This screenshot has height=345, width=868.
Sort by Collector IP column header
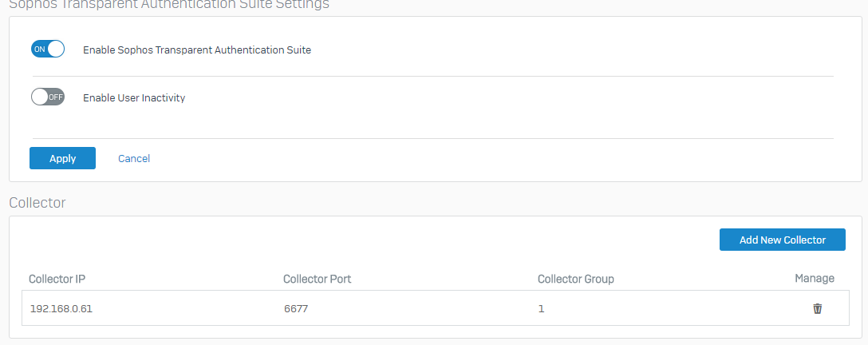pyautogui.click(x=57, y=279)
